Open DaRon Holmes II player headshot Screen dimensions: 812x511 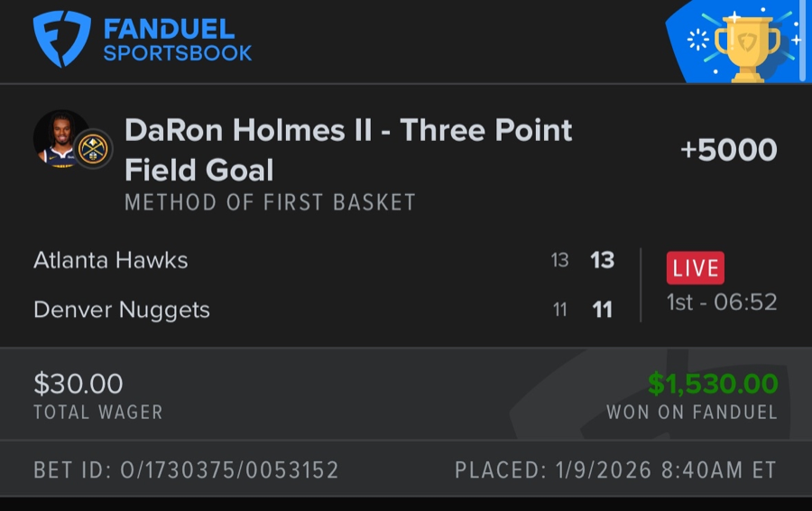pyautogui.click(x=60, y=138)
